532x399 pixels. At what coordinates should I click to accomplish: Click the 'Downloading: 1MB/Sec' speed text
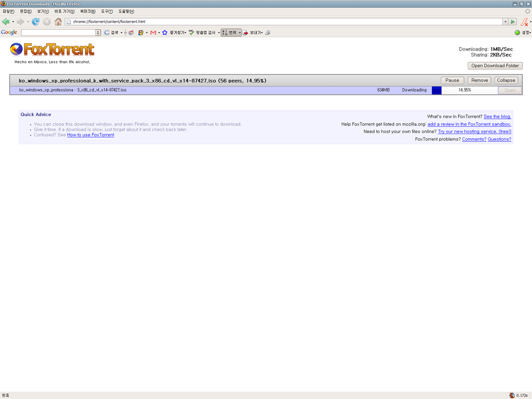486,49
